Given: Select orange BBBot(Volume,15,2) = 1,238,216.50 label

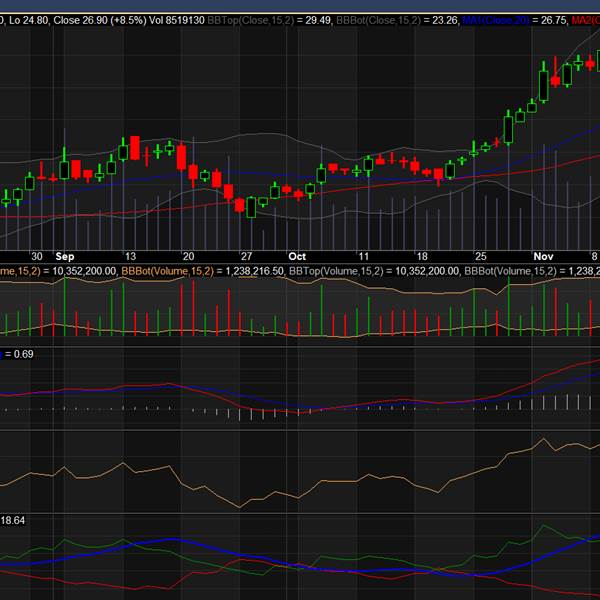Looking at the screenshot, I should [202, 271].
